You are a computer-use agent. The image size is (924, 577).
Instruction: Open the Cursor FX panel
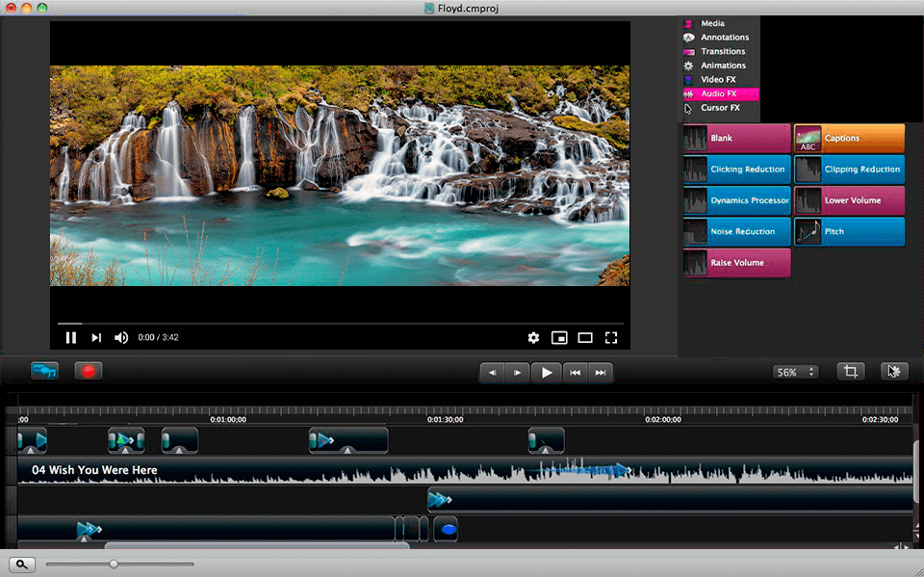point(720,108)
